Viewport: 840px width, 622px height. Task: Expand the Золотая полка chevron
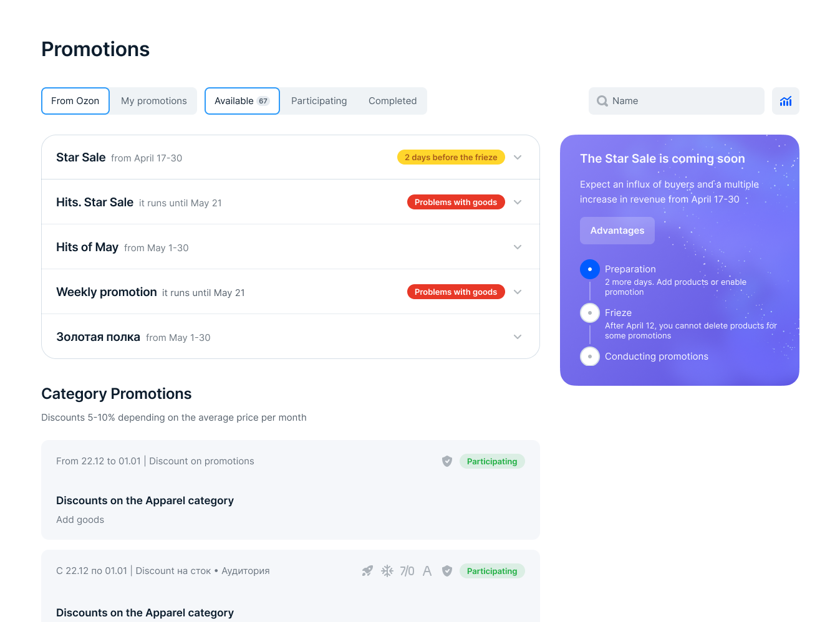coord(518,337)
